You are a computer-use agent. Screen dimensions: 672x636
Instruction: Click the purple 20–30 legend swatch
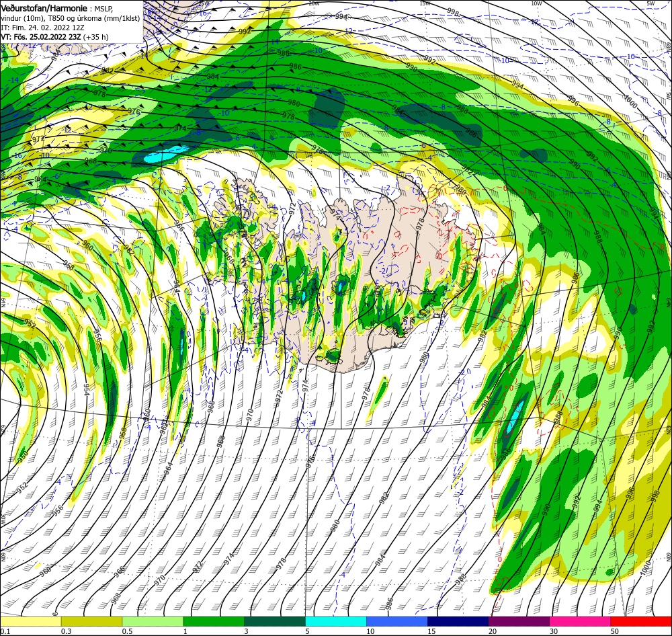coord(519,621)
